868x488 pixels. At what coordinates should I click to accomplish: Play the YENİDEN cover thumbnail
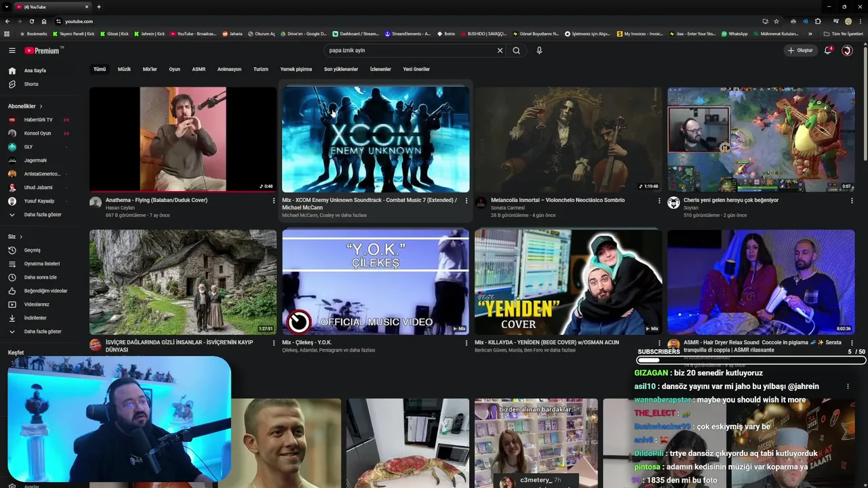click(x=568, y=282)
